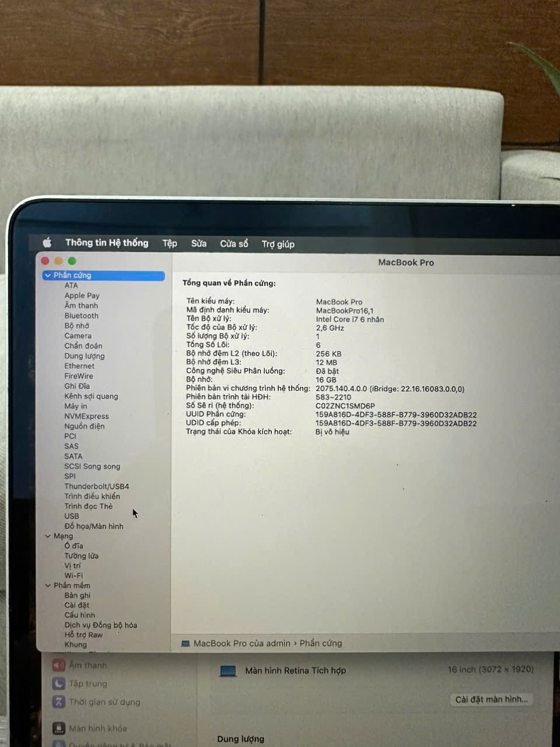This screenshot has height=747, width=560.
Task: Open the Tệp menu
Action: pos(170,243)
